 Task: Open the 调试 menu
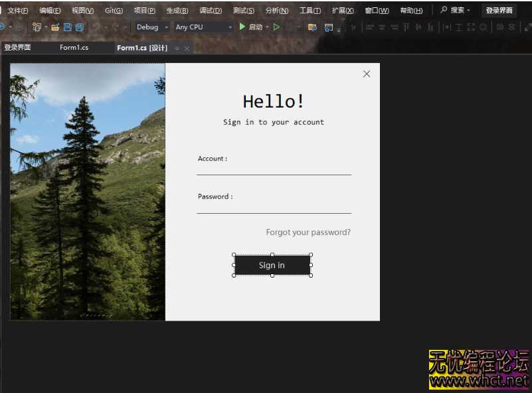(x=211, y=10)
